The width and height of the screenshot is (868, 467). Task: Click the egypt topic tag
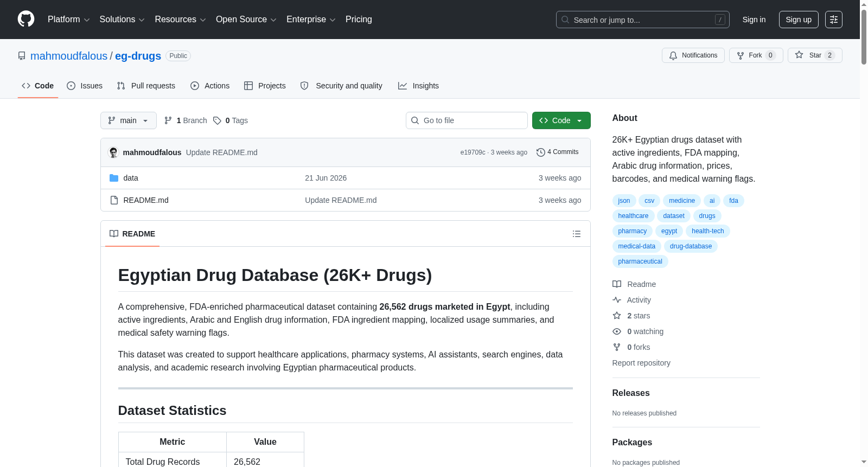pyautogui.click(x=669, y=231)
